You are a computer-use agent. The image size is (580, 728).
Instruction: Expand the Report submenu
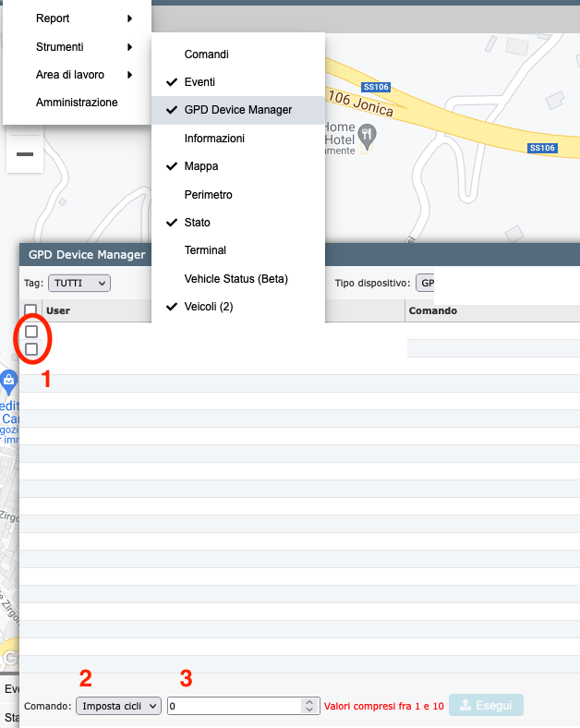(78, 18)
